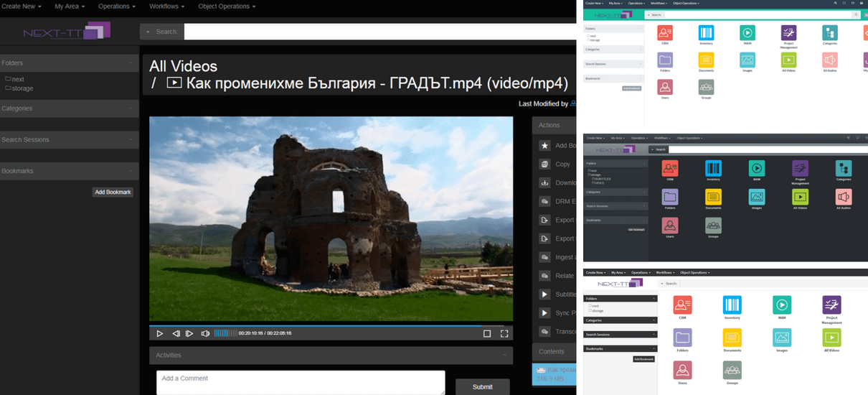Click the Transcode action icon

pos(544,332)
